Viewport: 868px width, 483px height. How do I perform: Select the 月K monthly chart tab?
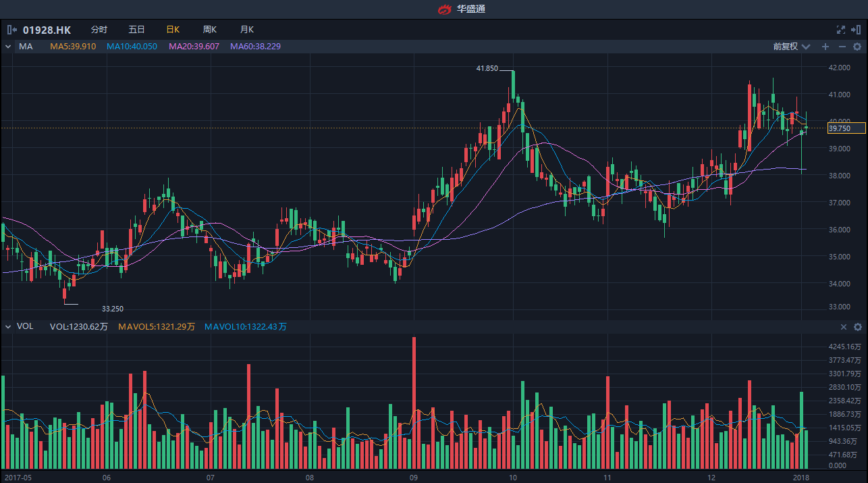pyautogui.click(x=246, y=30)
